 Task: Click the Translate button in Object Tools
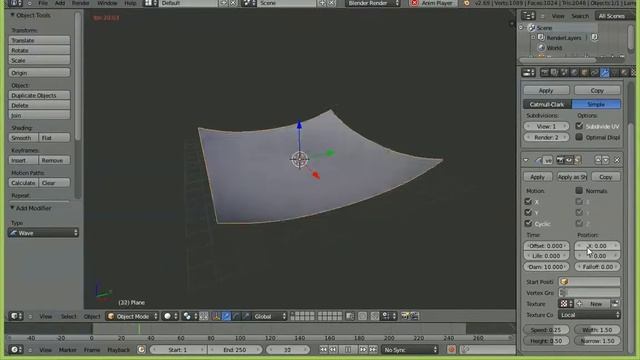(39, 40)
